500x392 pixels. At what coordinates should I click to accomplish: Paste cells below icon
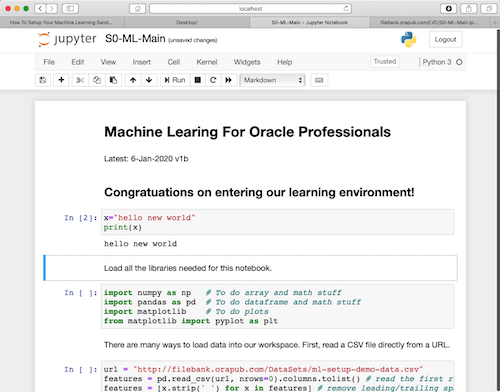(113, 80)
